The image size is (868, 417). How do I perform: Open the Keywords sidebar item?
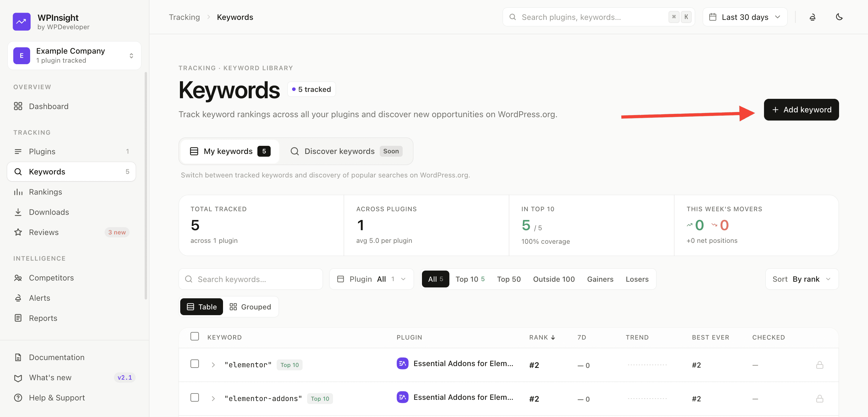tap(71, 172)
